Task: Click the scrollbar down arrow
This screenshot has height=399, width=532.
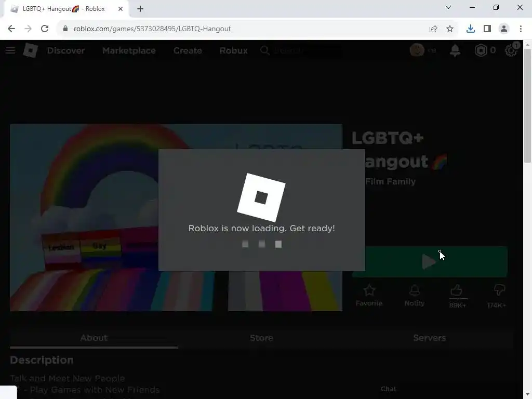Action: click(527, 395)
